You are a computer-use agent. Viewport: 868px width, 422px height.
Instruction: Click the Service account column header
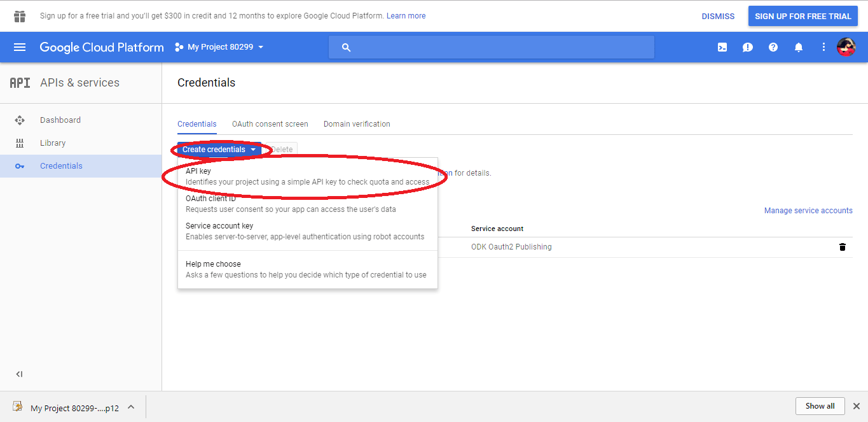point(497,229)
